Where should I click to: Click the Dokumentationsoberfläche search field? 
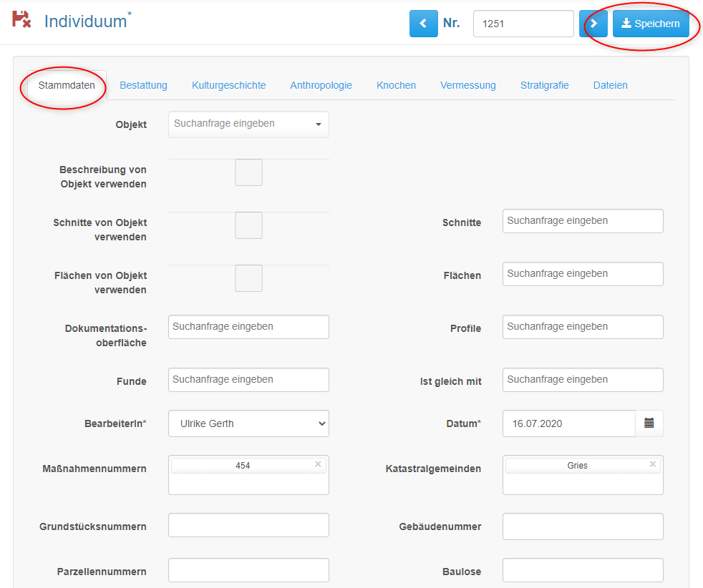248,326
